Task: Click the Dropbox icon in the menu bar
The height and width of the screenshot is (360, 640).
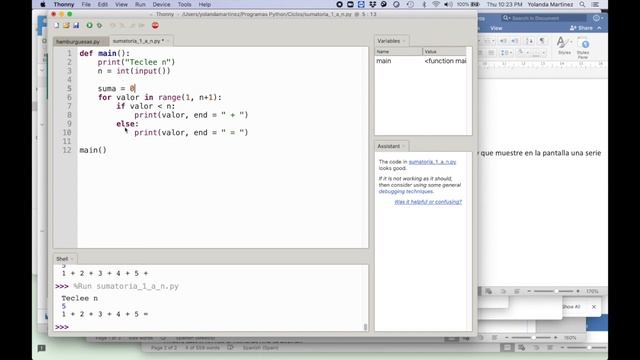Action: (x=372, y=4)
